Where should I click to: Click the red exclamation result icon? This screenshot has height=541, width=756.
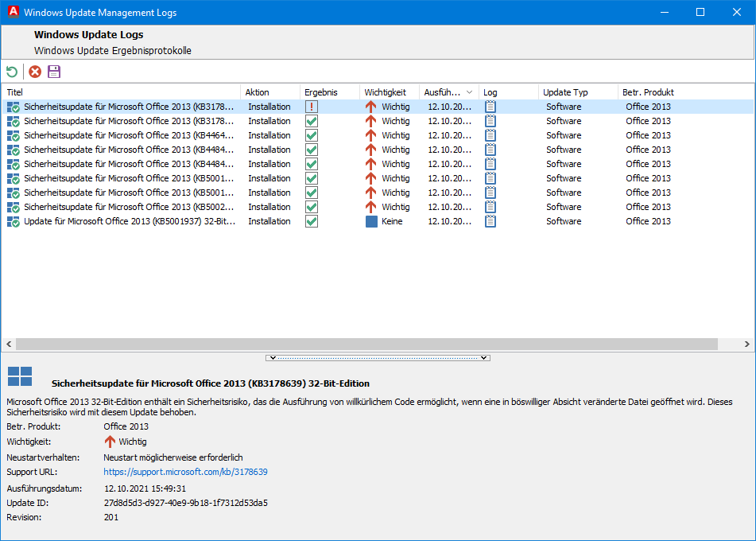pos(312,107)
